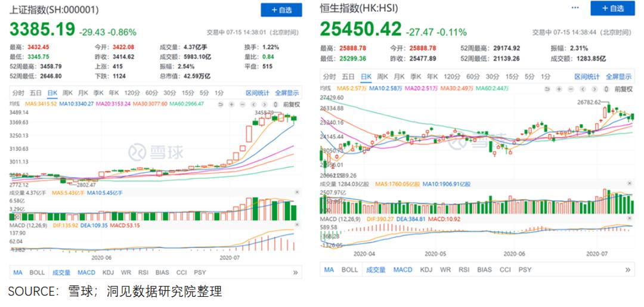644x307 pixels.
Task: Open 区间统计 on Shanghai Index chart
Action: 258,93
